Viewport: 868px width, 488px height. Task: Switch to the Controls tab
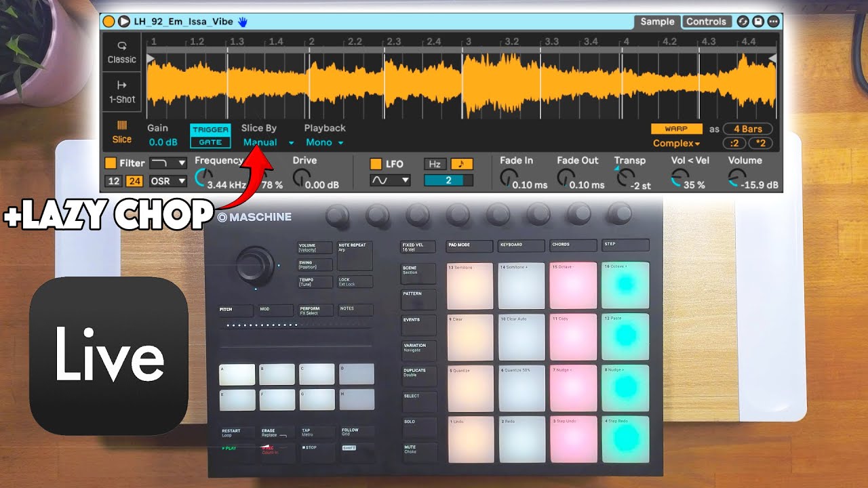tap(706, 22)
